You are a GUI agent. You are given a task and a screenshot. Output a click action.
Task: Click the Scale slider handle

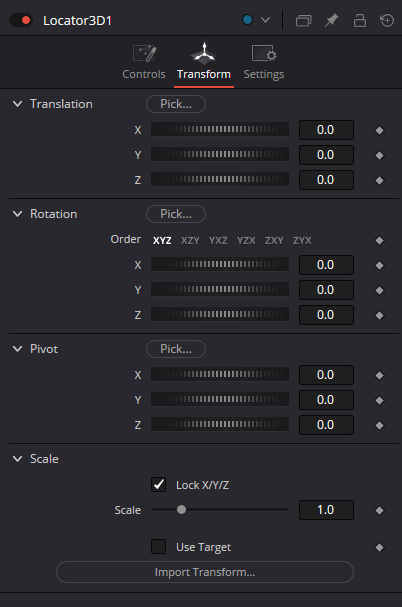pos(181,509)
